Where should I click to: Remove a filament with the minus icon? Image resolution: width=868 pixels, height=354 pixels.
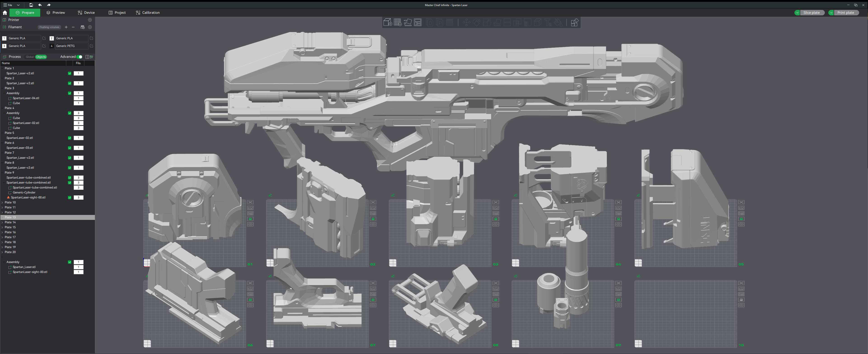pyautogui.click(x=73, y=27)
